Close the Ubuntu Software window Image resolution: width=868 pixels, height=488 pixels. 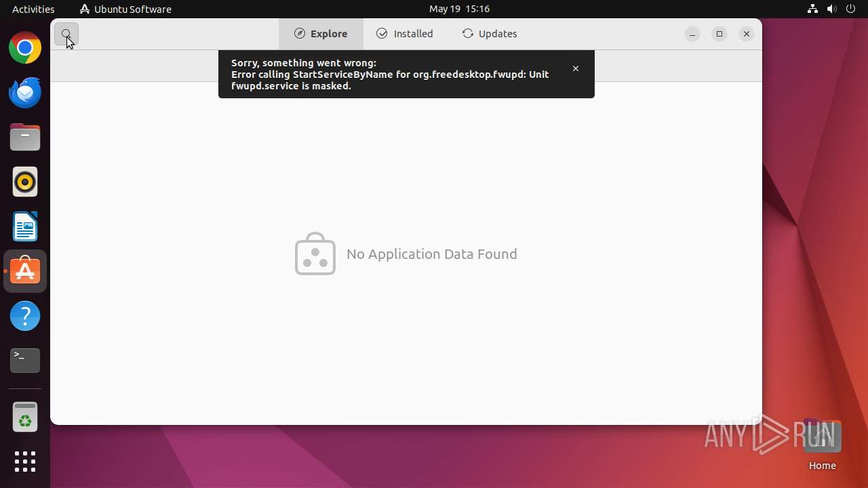tap(747, 34)
